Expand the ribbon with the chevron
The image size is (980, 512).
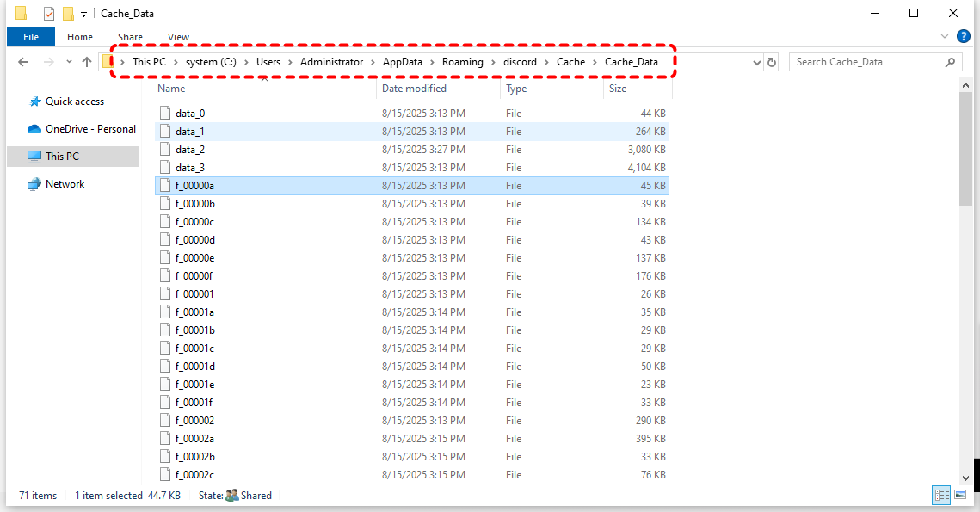click(945, 37)
